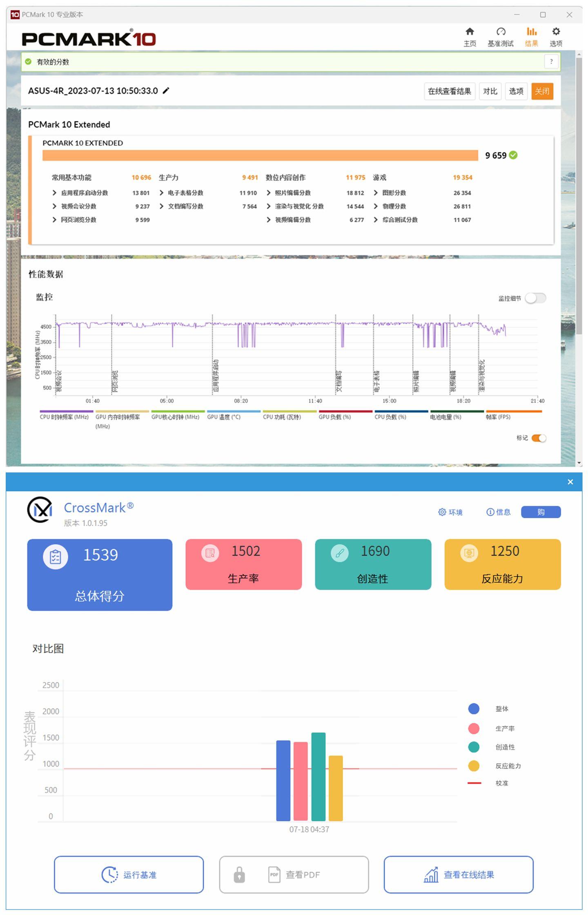Click the clipboard icon on 总体得分 card
This screenshot has width=588, height=916.
pos(56,557)
